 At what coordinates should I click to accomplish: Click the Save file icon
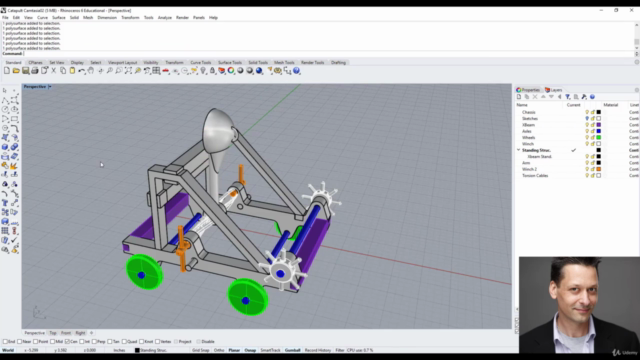tap(25, 71)
